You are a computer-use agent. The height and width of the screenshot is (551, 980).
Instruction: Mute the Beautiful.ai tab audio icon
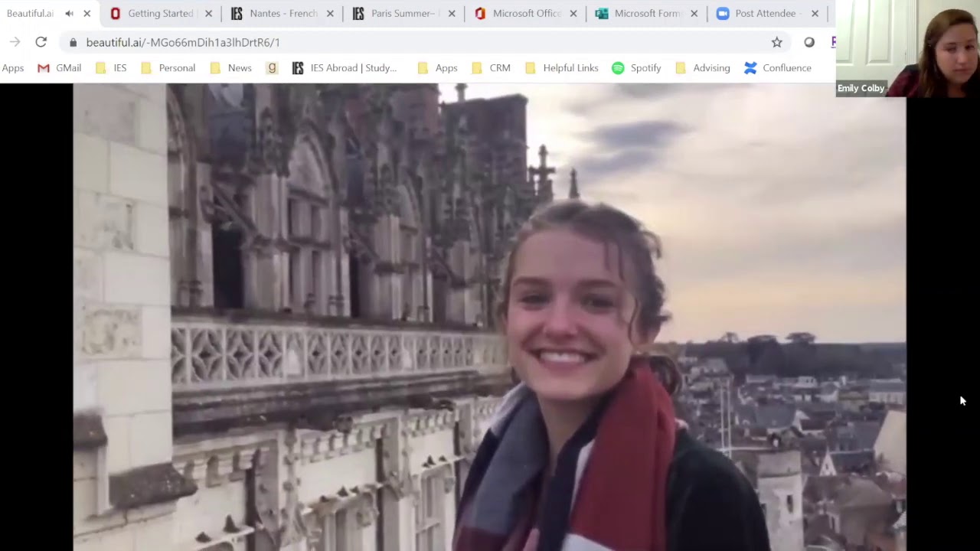pyautogui.click(x=70, y=14)
